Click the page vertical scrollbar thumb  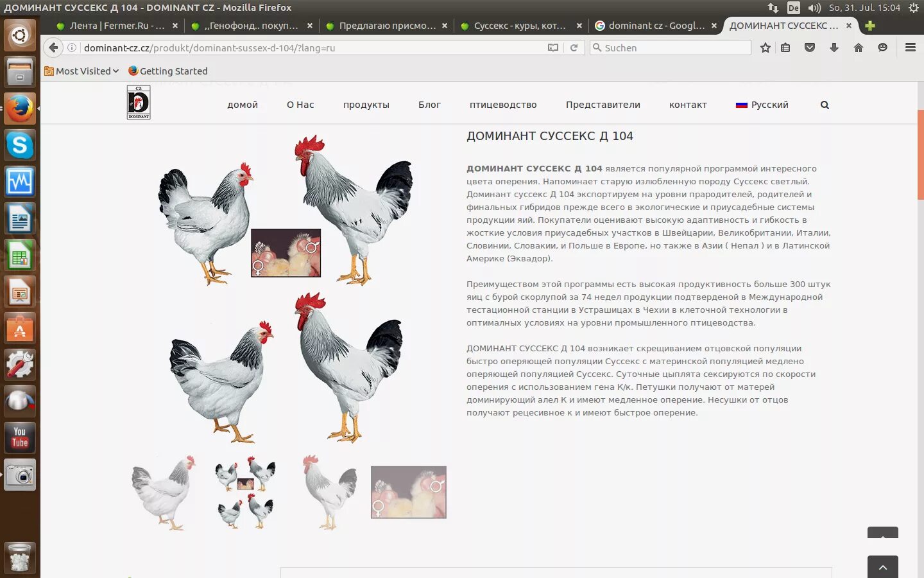(920, 154)
